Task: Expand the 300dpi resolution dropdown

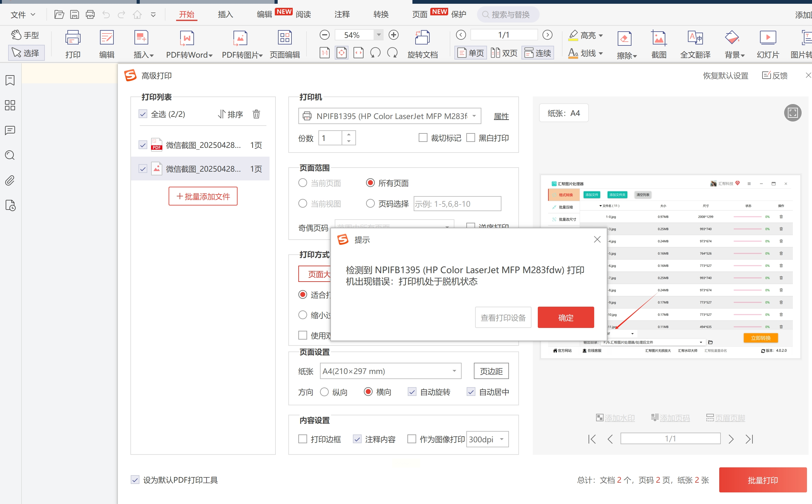Action: 501,439
